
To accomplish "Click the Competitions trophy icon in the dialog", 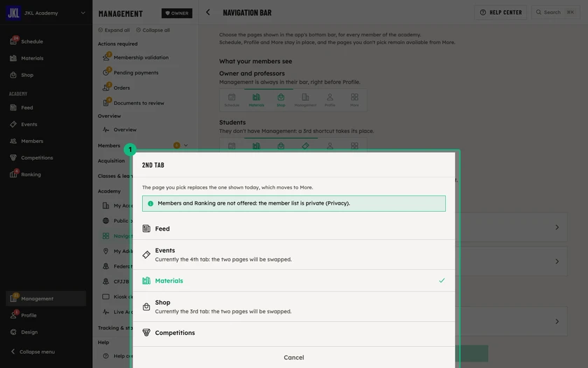I will tap(146, 333).
